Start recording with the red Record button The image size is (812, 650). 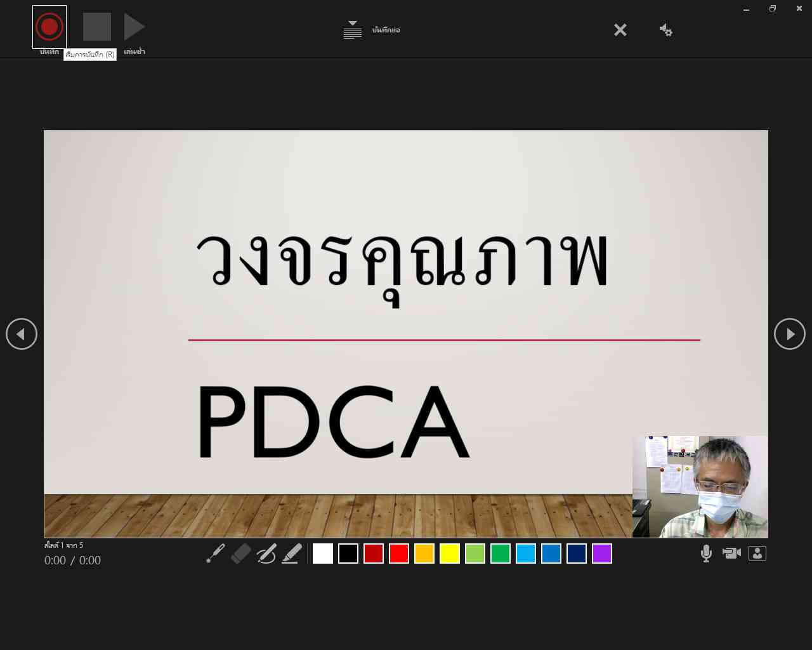(49, 27)
